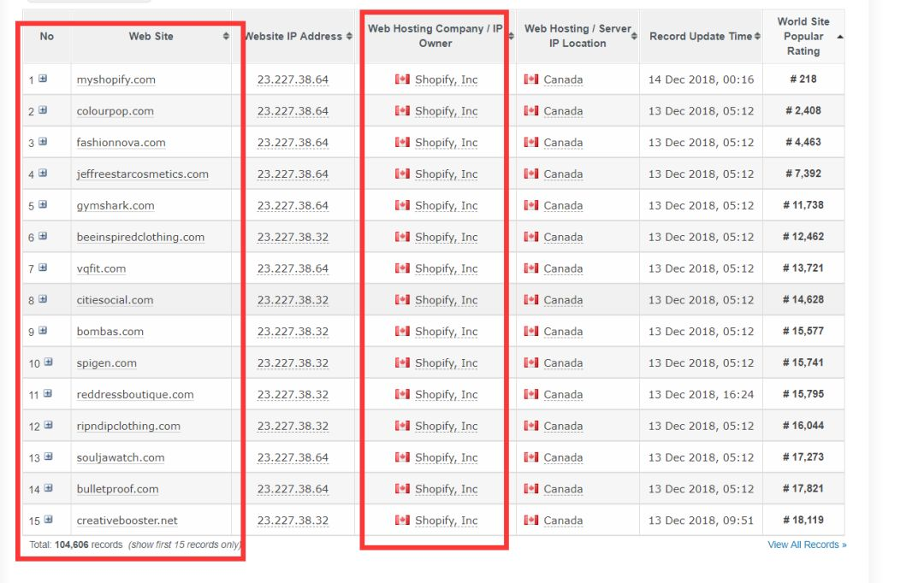The width and height of the screenshot is (924, 583).
Task: Open ripndipclothing.com site link
Action: click(x=128, y=426)
